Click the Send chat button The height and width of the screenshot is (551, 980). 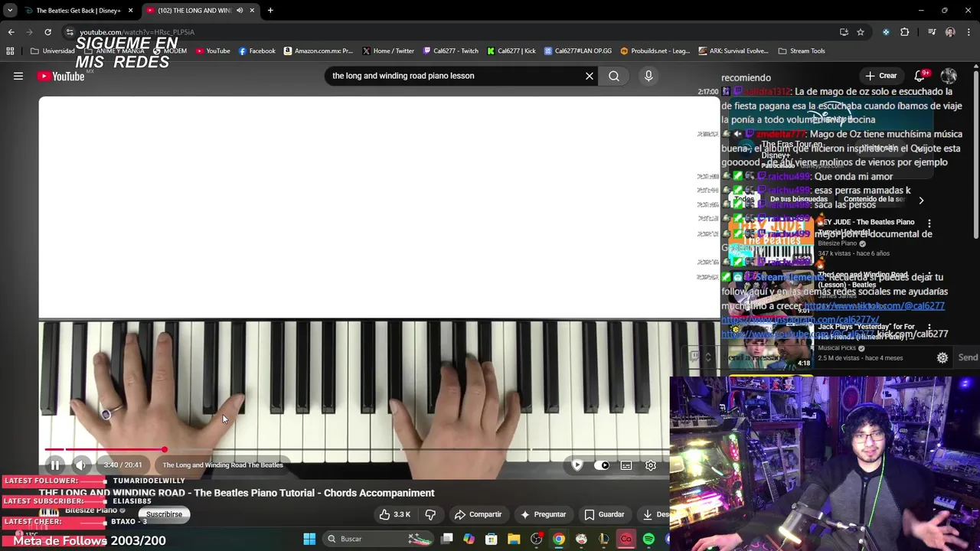point(968,357)
